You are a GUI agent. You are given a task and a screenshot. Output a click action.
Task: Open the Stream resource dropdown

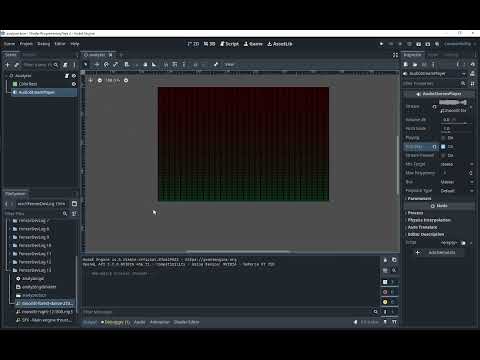471,107
